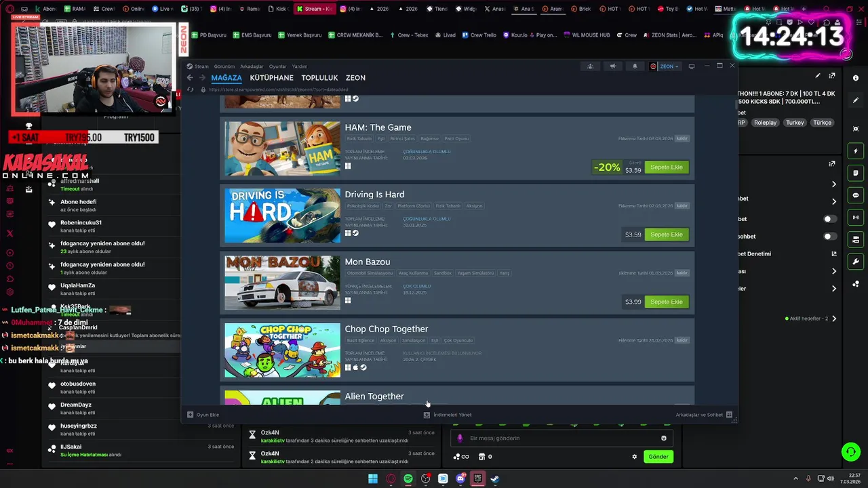Click Steam's forward navigation arrow
Image resolution: width=868 pixels, height=488 pixels.
click(x=202, y=78)
